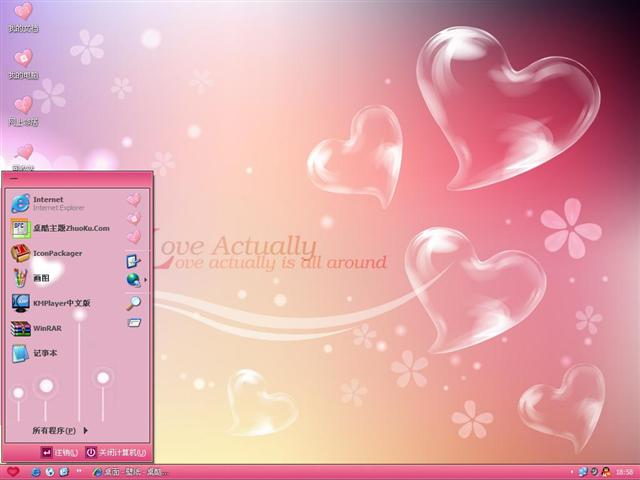Open the globe network connections icon in Start menu

[x=133, y=280]
